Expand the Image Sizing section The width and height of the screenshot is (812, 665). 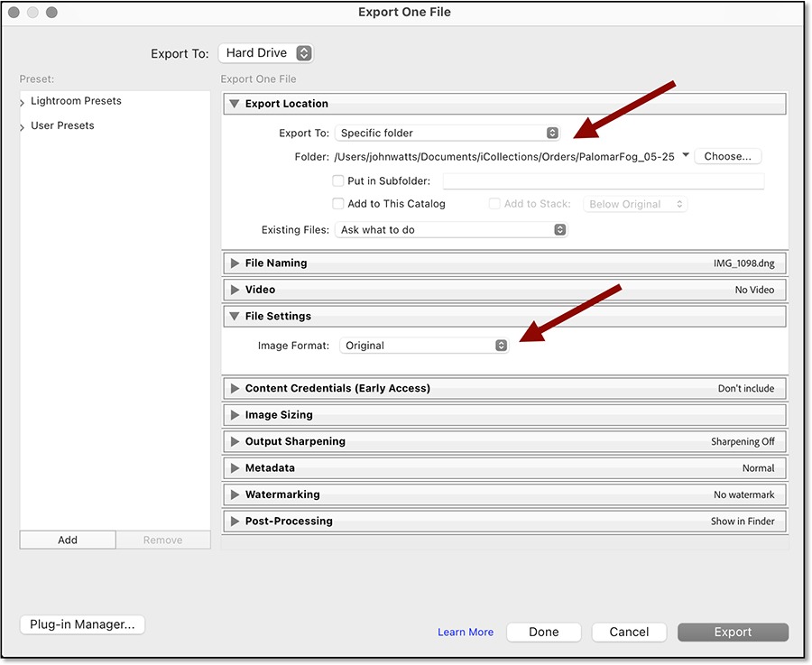click(x=235, y=415)
